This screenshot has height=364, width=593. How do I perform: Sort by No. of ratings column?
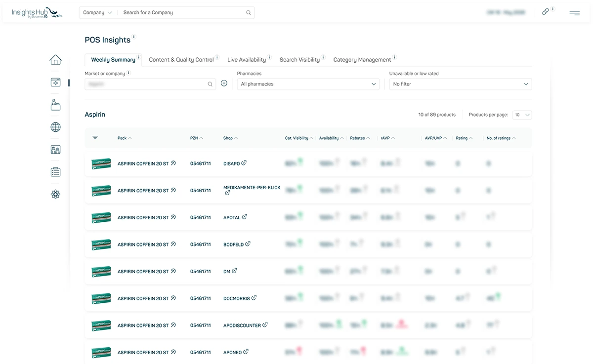point(501,138)
